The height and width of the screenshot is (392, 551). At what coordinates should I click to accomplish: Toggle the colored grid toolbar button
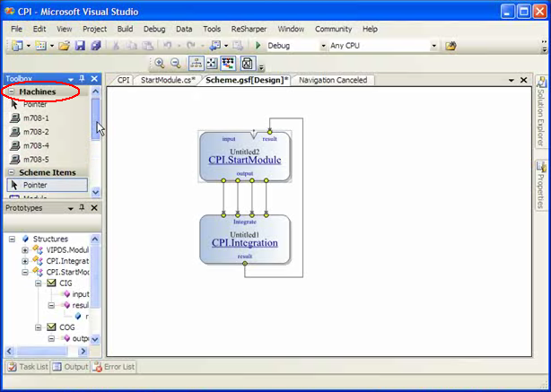point(228,63)
